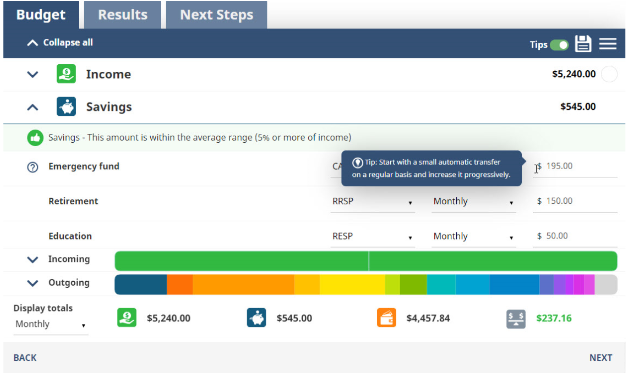
Task: Click the Savings piggy bank section icon
Action: (x=66, y=107)
